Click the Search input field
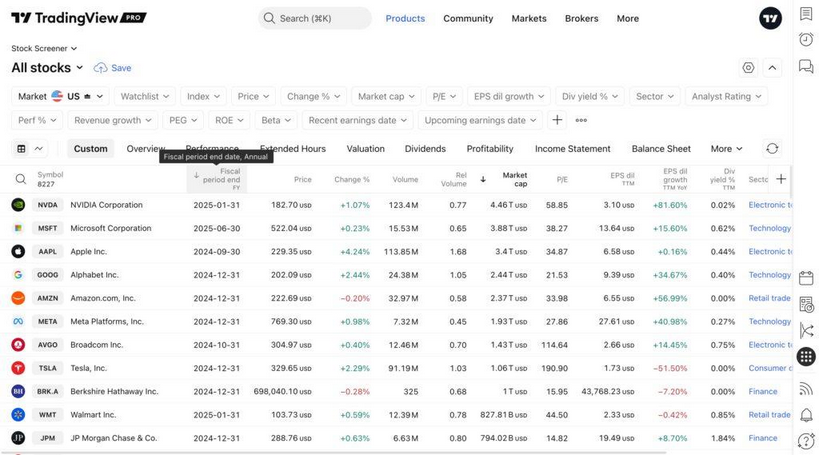This screenshot has height=455, width=819. (320, 18)
